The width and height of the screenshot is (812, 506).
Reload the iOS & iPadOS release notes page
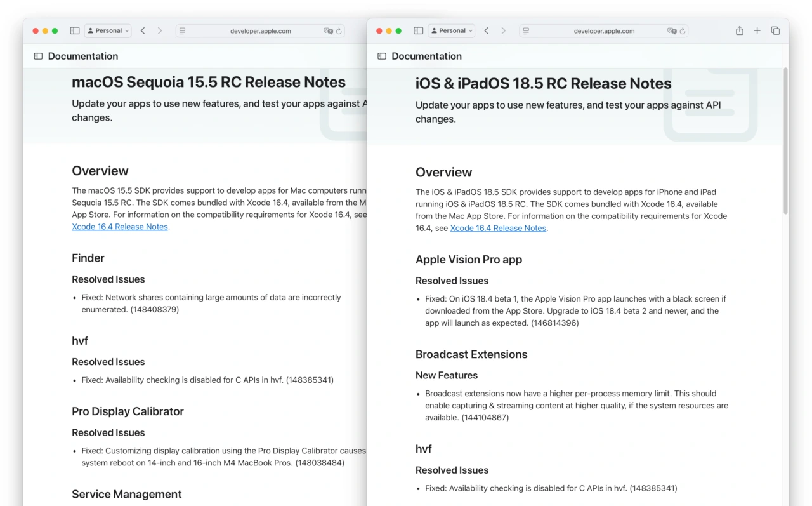tap(683, 31)
